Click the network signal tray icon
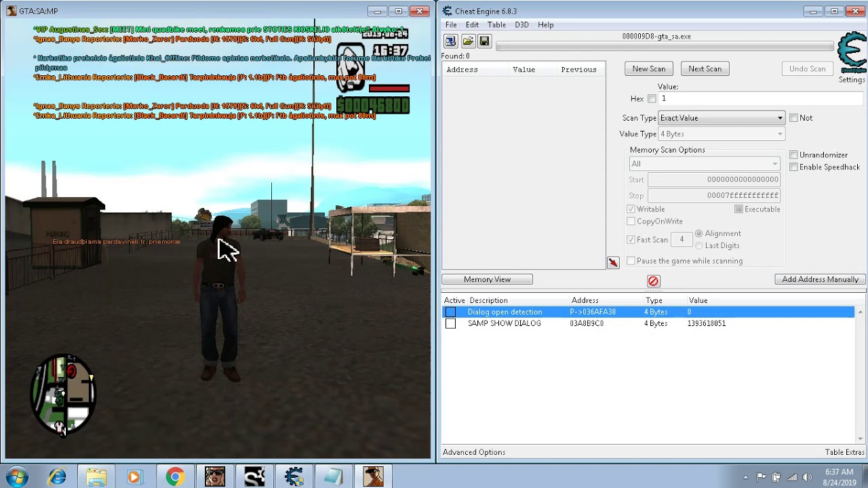The height and width of the screenshot is (488, 868). coord(791,477)
